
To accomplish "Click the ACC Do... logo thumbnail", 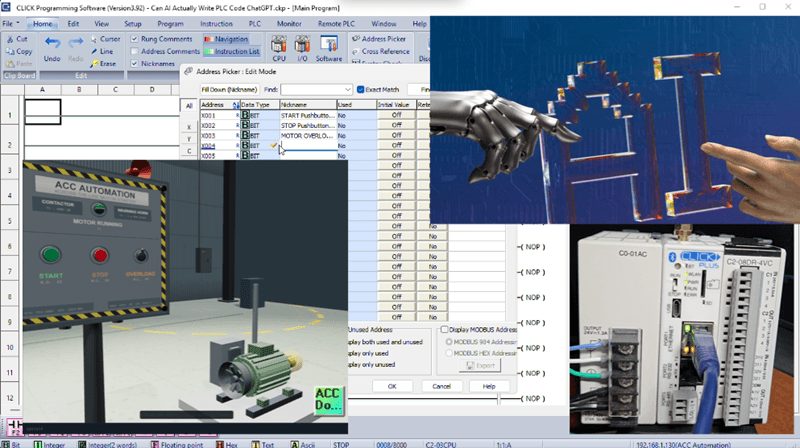I will (329, 400).
